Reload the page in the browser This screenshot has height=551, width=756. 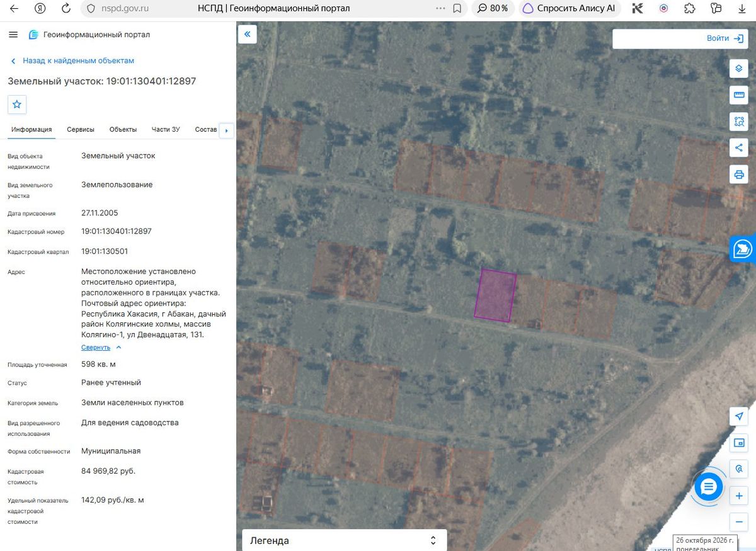[66, 8]
